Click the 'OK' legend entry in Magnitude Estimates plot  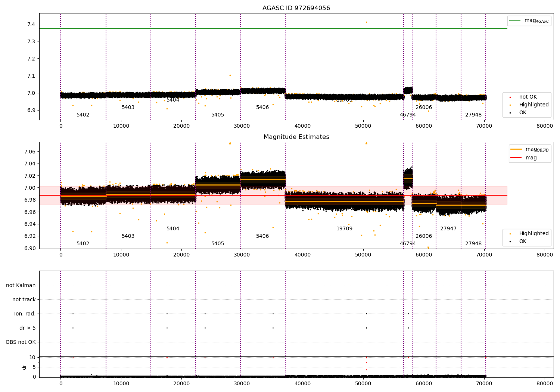click(x=518, y=242)
